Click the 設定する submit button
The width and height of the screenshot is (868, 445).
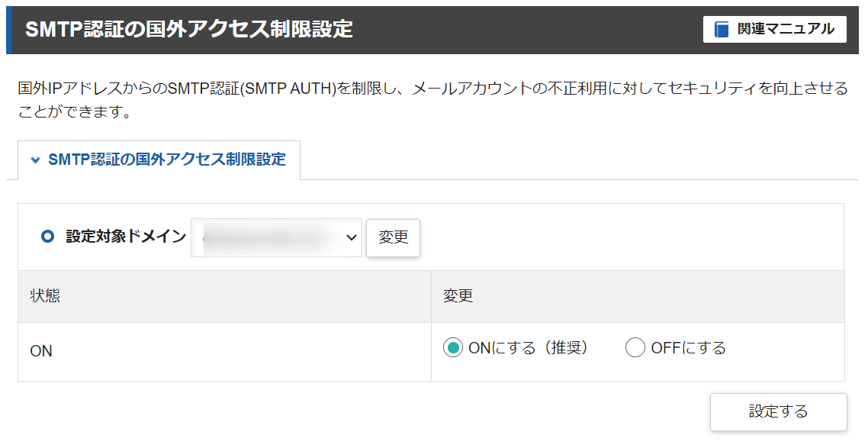coord(778,411)
